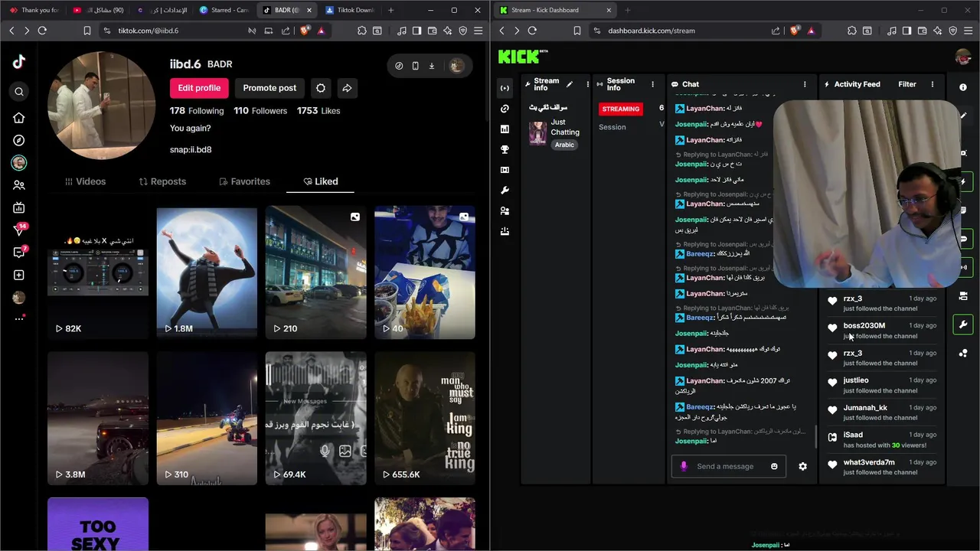Open Kick sidebar community users icon
Viewport: 980px width, 551px height.
tap(505, 210)
